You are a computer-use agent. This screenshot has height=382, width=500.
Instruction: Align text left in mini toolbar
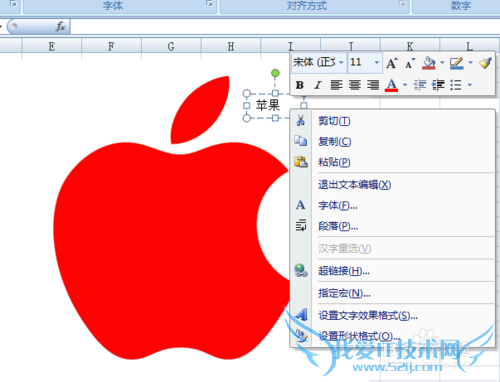336,85
